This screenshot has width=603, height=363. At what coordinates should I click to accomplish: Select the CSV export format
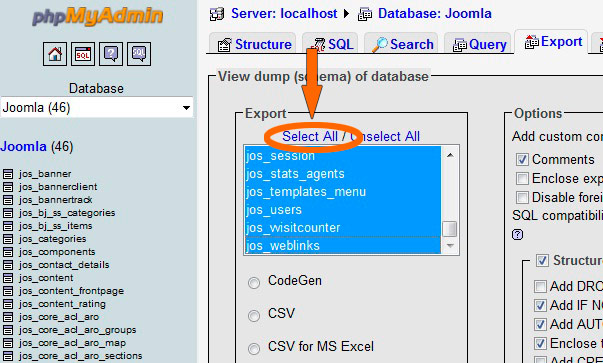pyautogui.click(x=254, y=316)
